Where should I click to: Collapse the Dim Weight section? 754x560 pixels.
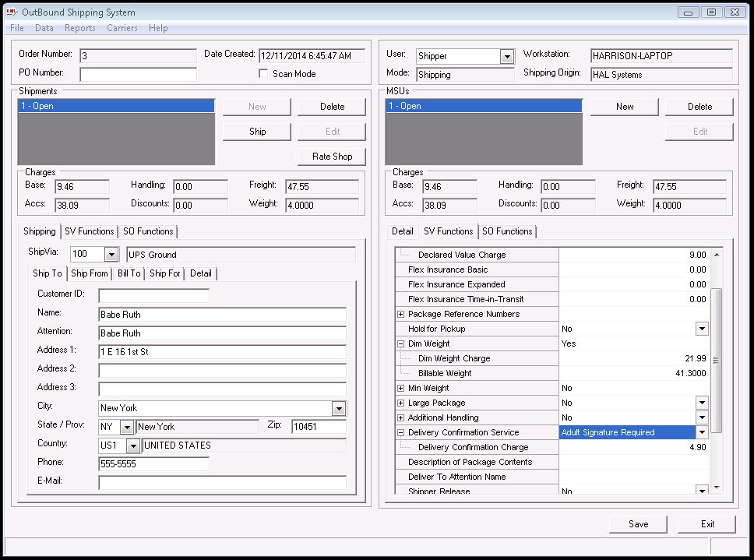pyautogui.click(x=401, y=343)
